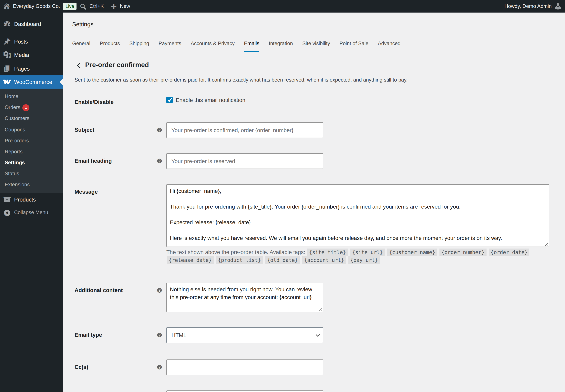Click the Collapse Menu arrow icon
565x392 pixels.
7,212
